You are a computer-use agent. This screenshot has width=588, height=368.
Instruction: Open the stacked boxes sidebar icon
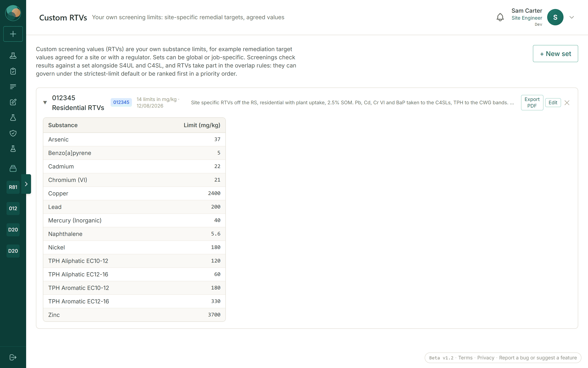13,168
